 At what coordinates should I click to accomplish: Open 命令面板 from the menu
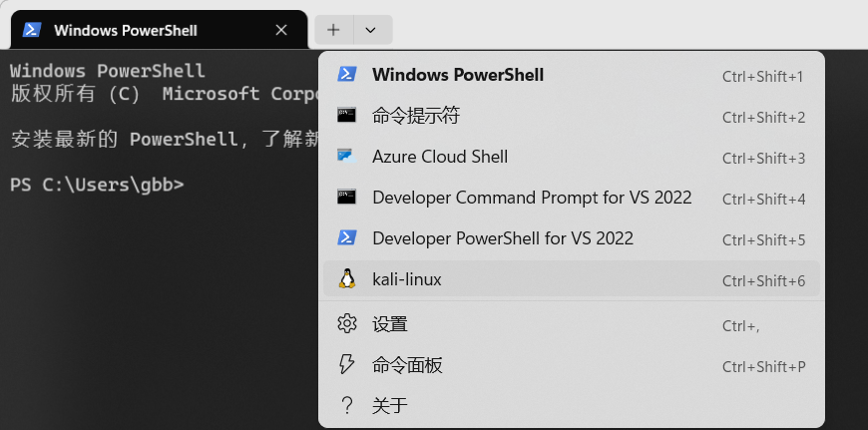click(407, 365)
